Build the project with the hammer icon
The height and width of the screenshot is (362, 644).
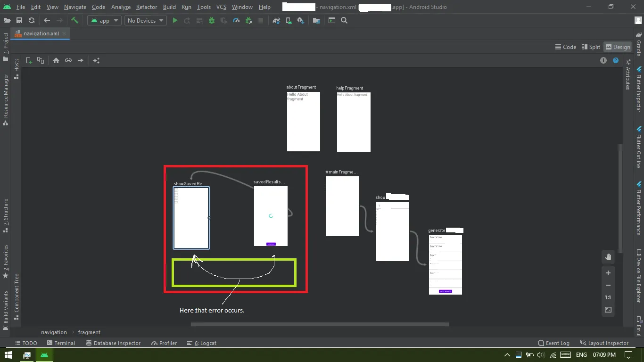74,20
